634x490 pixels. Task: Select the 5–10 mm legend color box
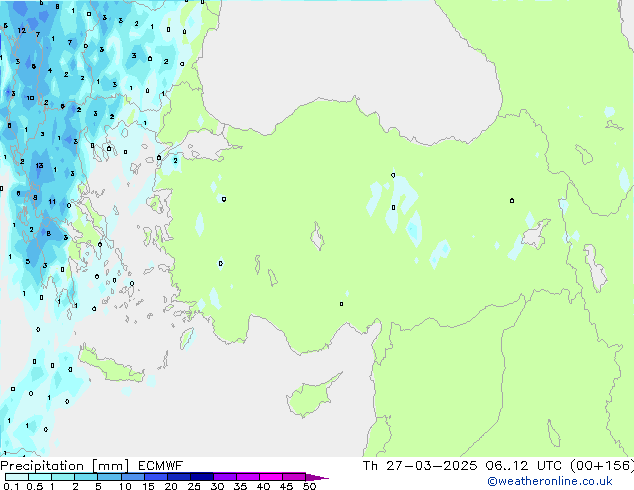click(x=109, y=477)
